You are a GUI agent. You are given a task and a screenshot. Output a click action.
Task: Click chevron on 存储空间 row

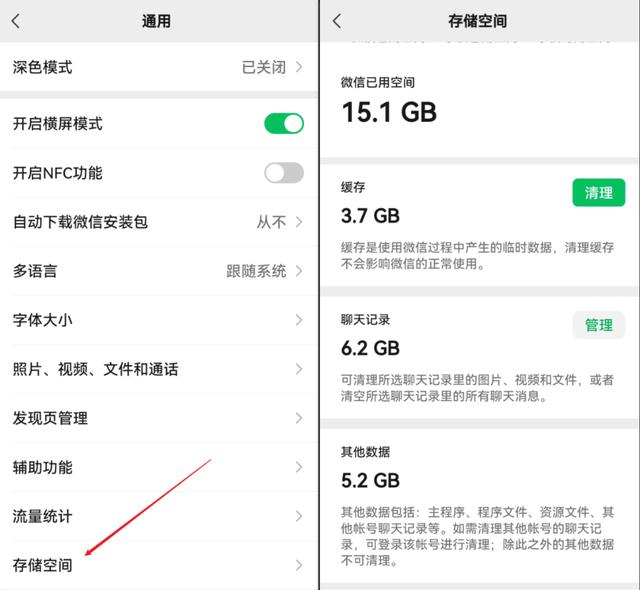(299, 565)
